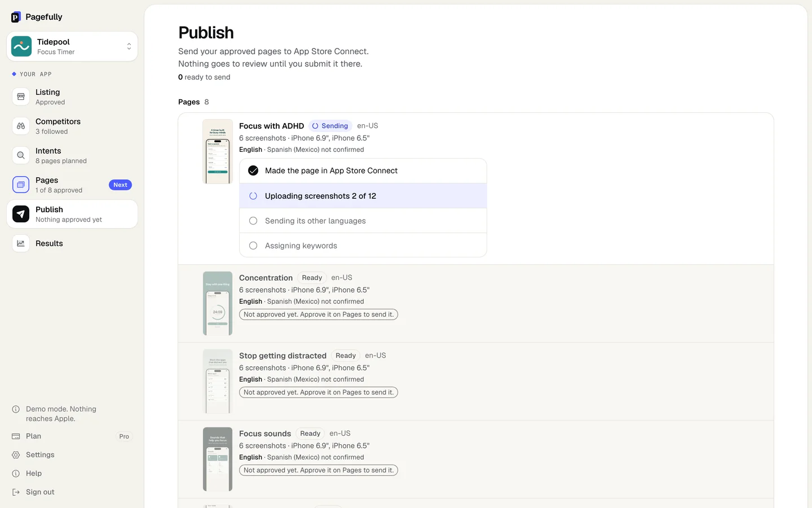Navigate to Results section
The height and width of the screenshot is (508, 812).
pos(72,243)
